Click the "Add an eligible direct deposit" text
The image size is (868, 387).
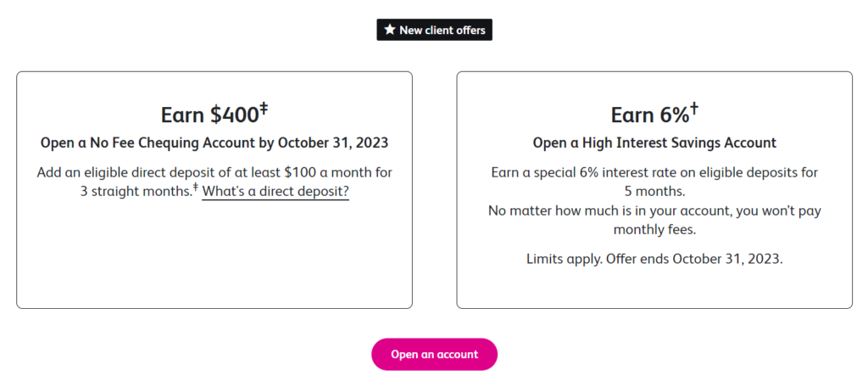point(214,172)
